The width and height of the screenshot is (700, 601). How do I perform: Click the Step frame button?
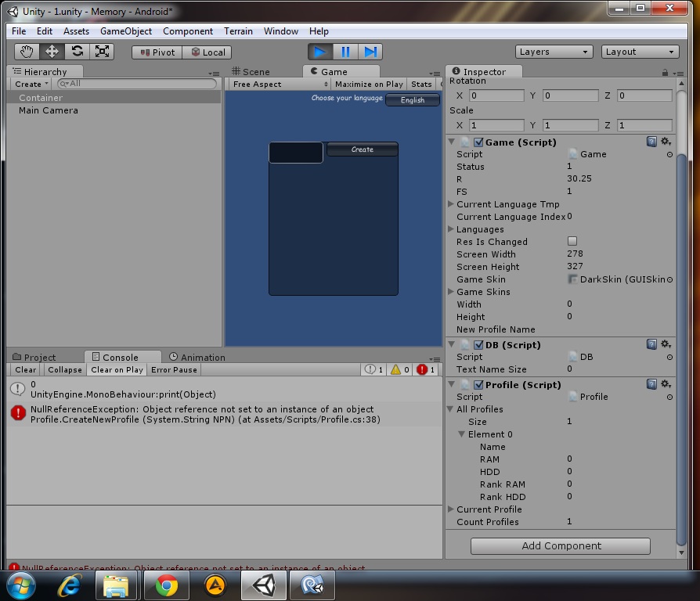[x=370, y=52]
